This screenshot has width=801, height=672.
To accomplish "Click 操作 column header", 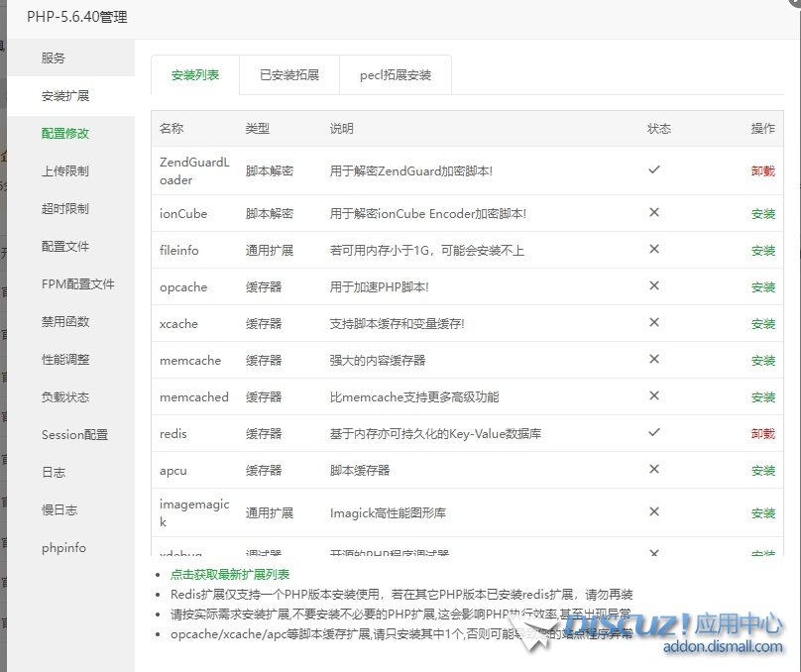I will pos(763,129).
